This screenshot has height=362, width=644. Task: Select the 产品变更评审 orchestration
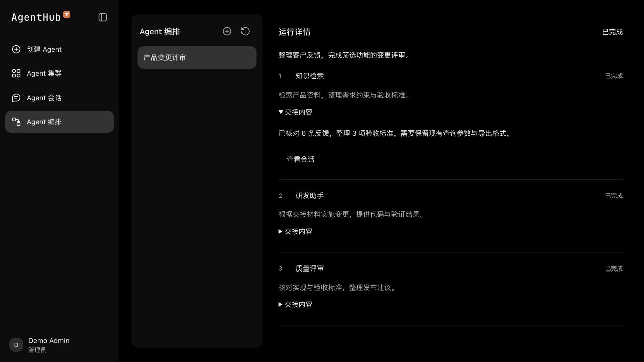197,57
